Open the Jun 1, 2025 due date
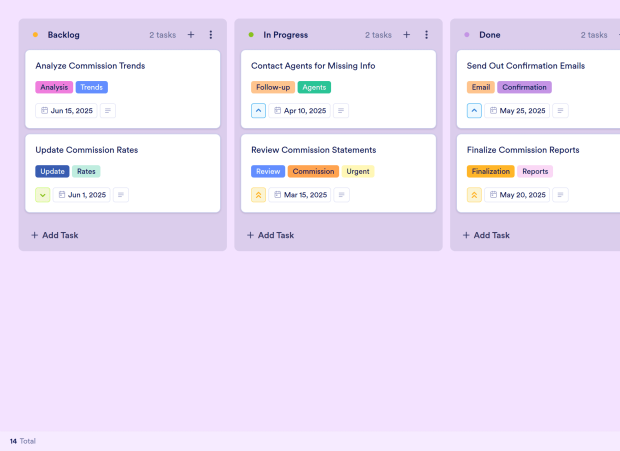The width and height of the screenshot is (620, 451). 82,195
